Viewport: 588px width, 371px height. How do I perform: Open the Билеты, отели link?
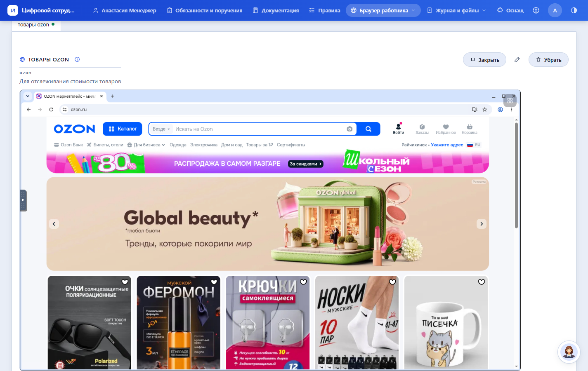pyautogui.click(x=105, y=145)
